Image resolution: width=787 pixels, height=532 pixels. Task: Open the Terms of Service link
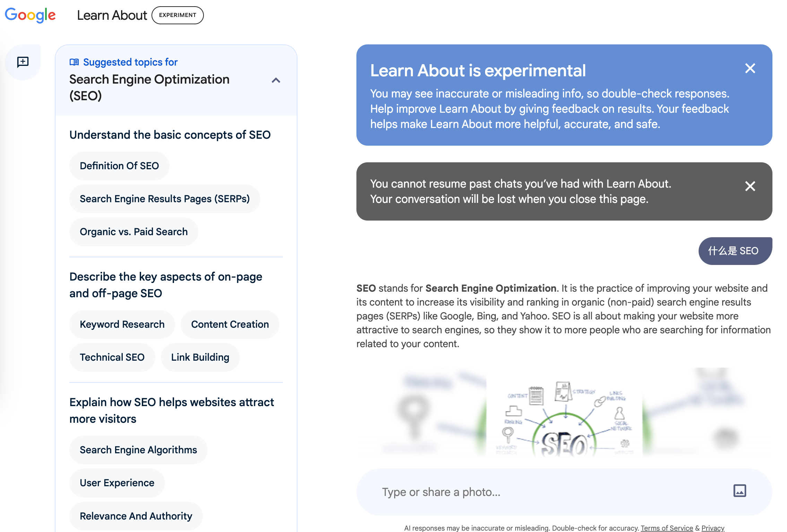point(667,528)
